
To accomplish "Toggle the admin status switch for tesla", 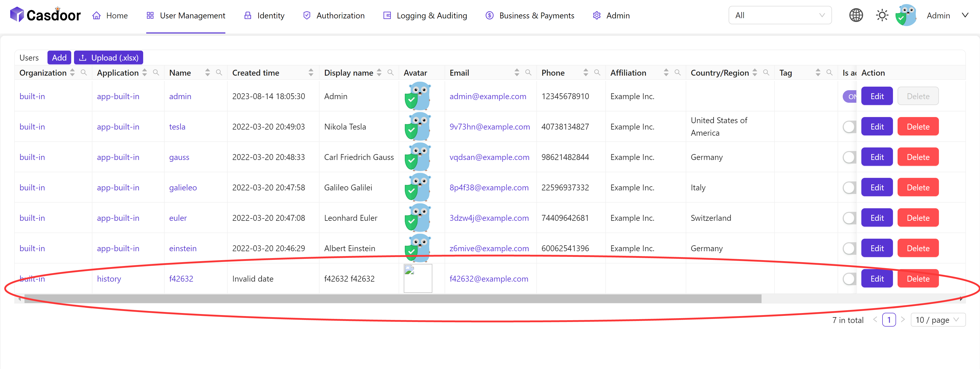I will coord(849,126).
